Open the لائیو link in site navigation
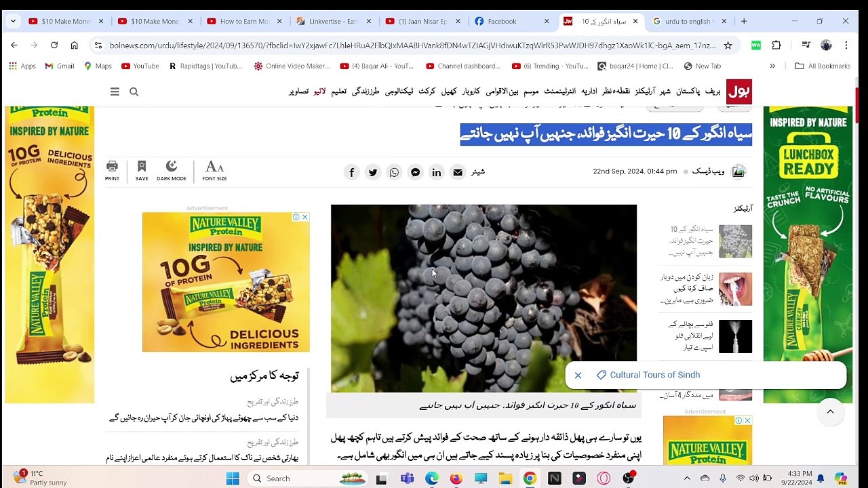 click(319, 91)
